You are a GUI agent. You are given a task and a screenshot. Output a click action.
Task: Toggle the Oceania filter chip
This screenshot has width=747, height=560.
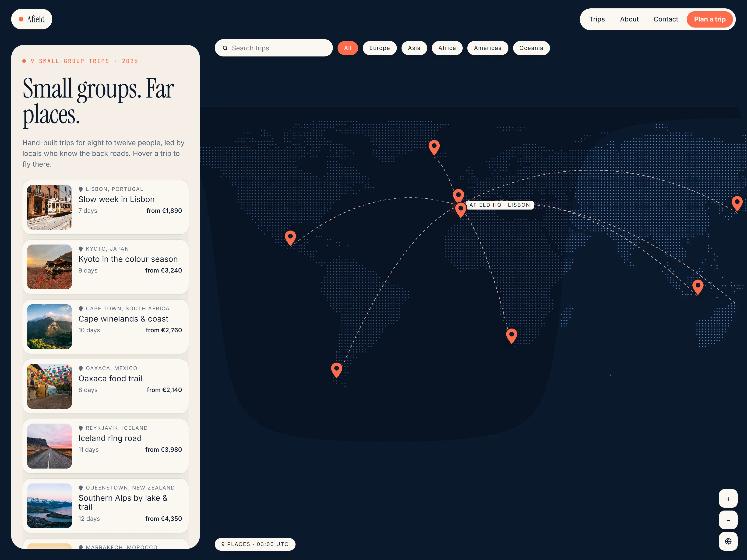point(531,48)
